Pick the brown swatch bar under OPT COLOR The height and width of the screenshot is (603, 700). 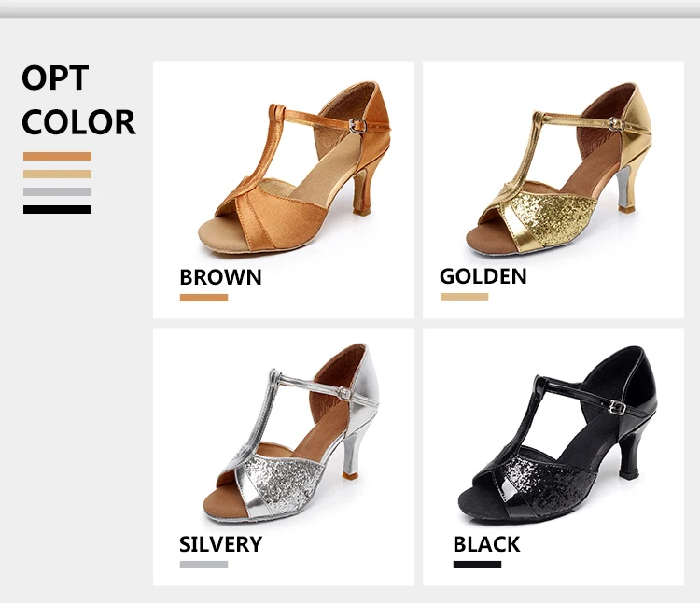(57, 156)
